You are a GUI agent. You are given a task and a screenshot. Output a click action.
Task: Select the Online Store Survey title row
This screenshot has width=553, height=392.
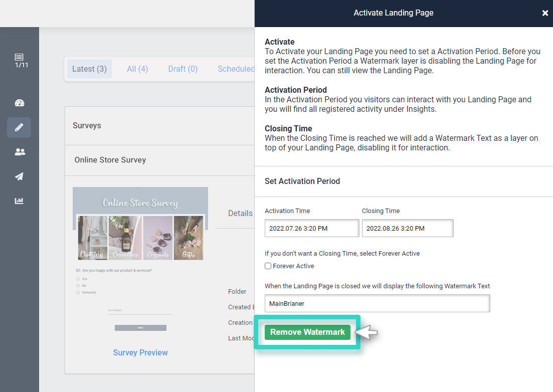point(160,160)
